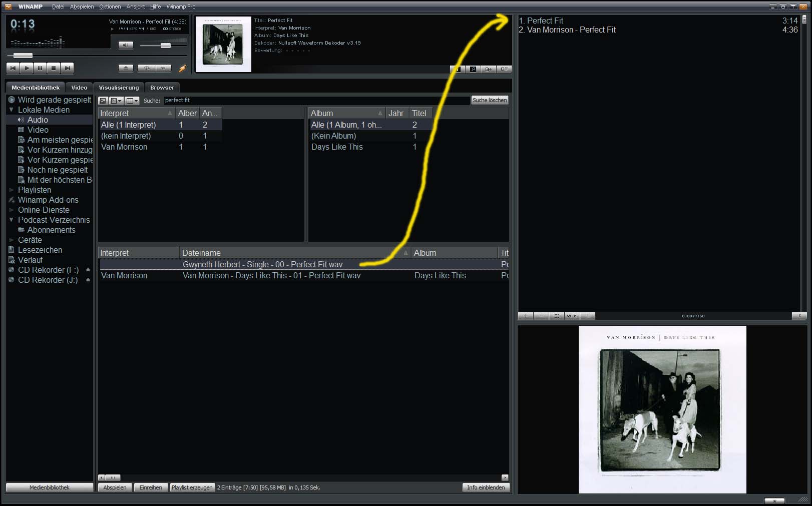Click the Playlist erzeugen button

(x=192, y=487)
